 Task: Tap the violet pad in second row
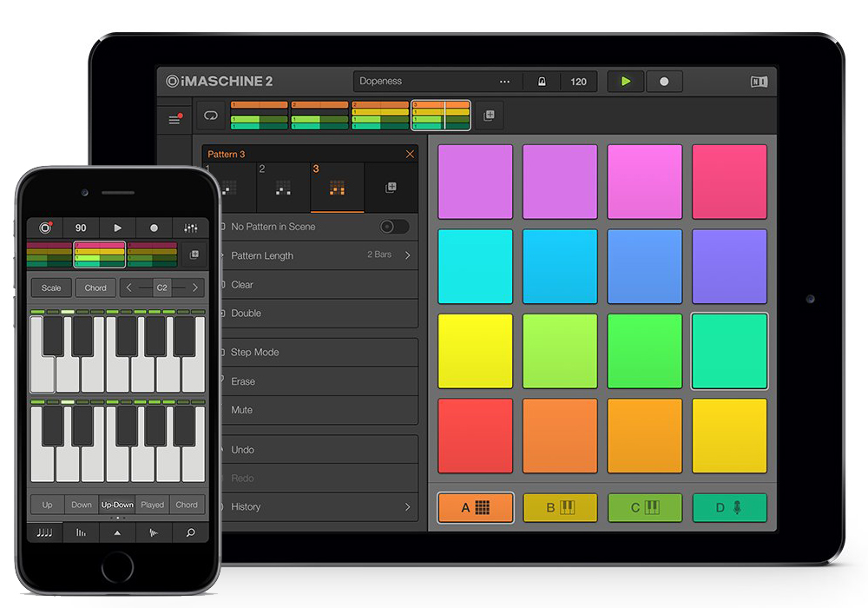tap(729, 267)
